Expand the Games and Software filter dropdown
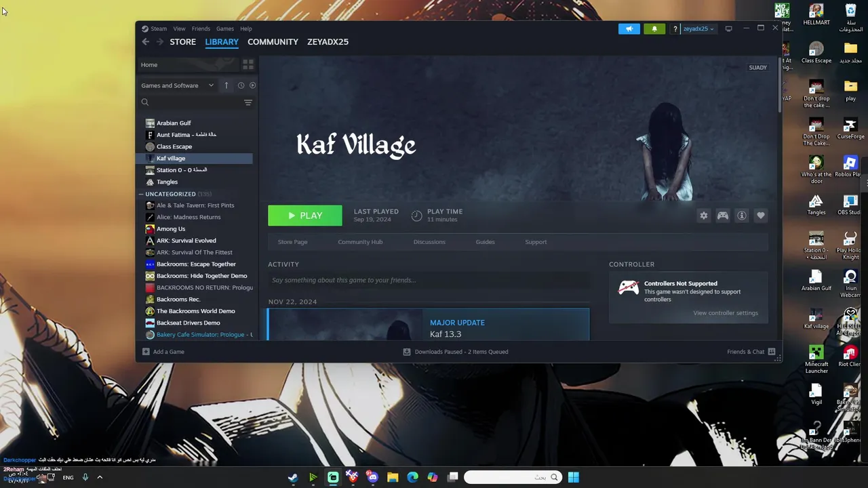868x488 pixels. [x=177, y=85]
